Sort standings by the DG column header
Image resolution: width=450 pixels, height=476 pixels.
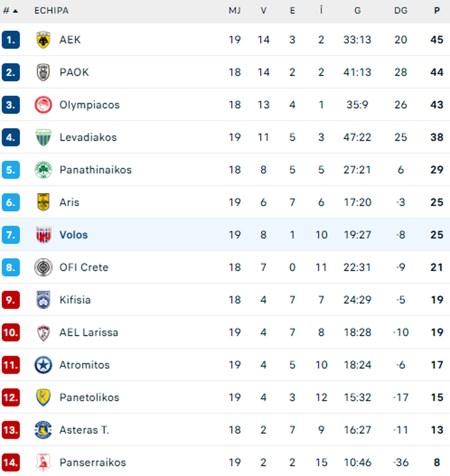(400, 10)
